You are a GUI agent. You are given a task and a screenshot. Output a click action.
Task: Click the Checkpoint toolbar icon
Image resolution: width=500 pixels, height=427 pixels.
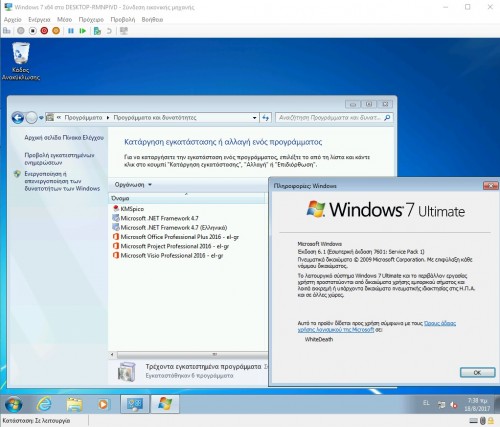click(97, 31)
